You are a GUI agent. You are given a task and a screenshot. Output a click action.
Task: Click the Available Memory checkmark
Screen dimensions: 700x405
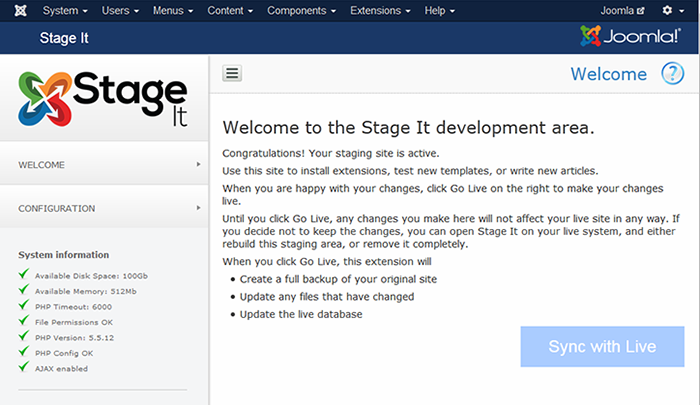(24, 289)
